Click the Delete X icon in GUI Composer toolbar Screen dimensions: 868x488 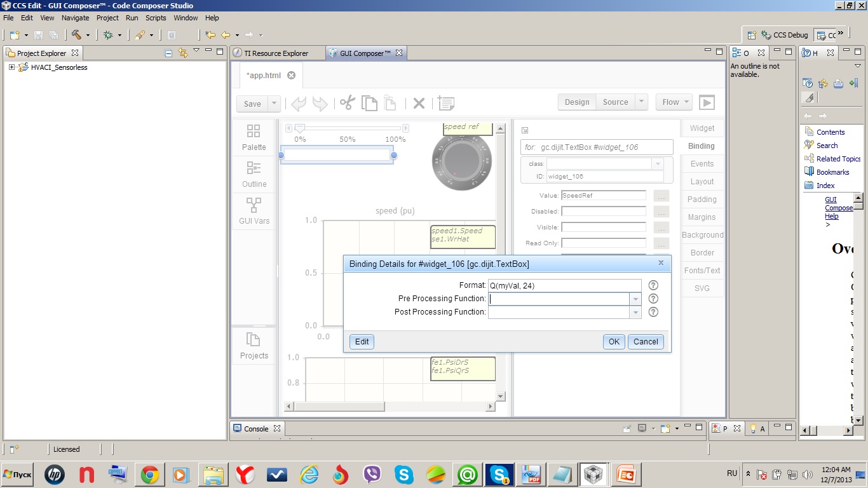[x=419, y=103]
